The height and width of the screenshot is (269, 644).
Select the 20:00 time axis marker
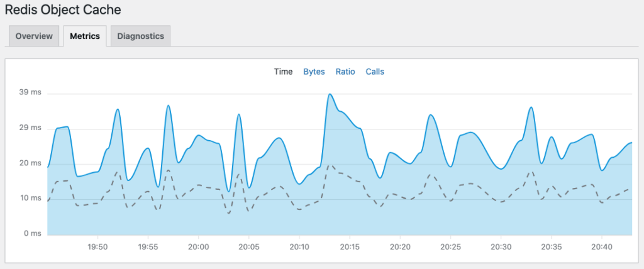(x=198, y=246)
